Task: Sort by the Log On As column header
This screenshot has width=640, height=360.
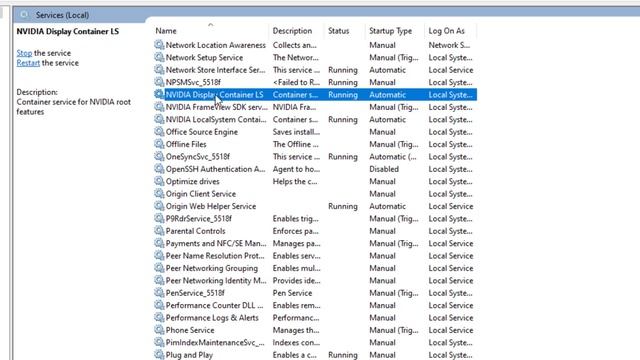Action: pos(447,31)
